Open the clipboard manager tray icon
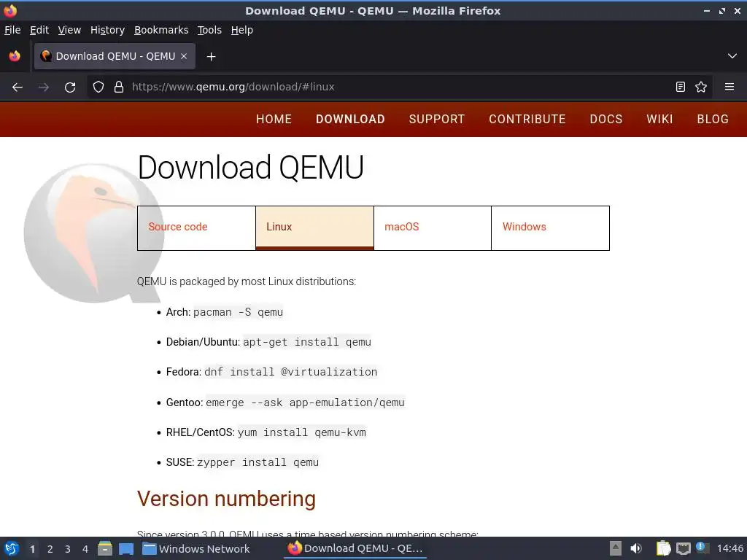Viewport: 747px width, 560px height. point(663,548)
